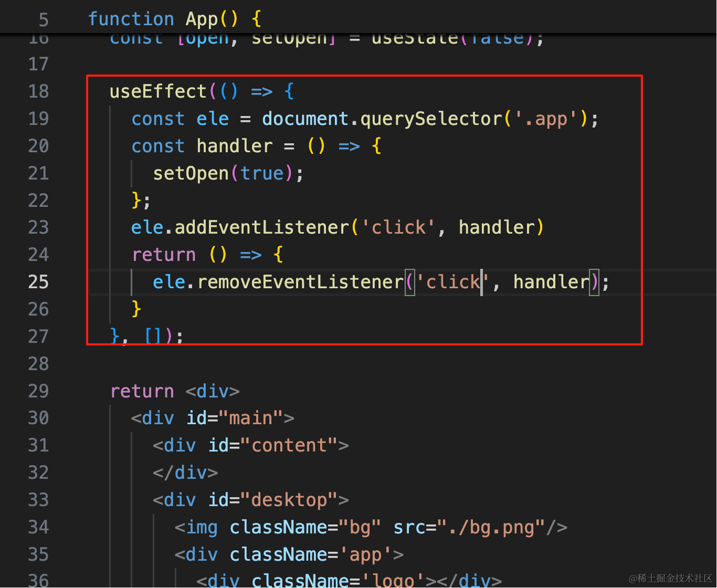
Task: Click line number 29 in the gutter
Action: click(38, 391)
